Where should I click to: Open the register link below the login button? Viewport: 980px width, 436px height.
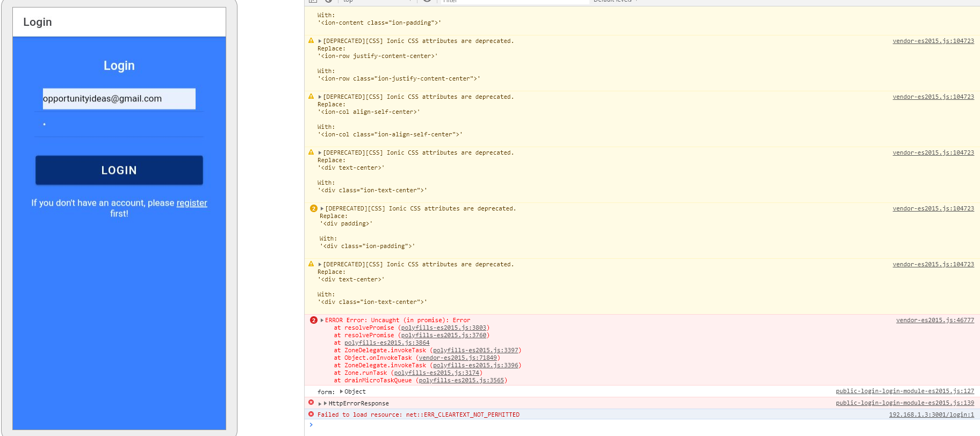point(192,203)
